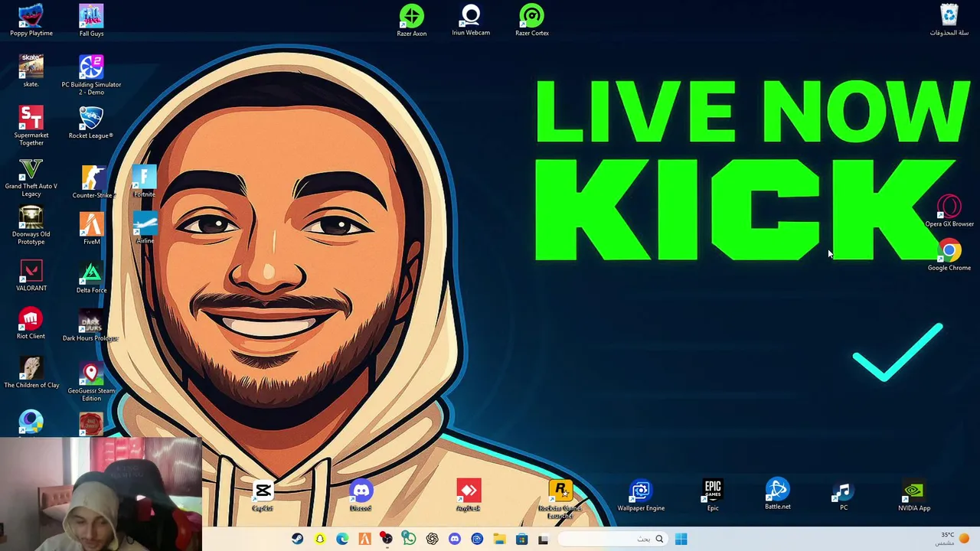Open Delta Force desktop shortcut
This screenshot has height=551, width=980.
tap(91, 278)
